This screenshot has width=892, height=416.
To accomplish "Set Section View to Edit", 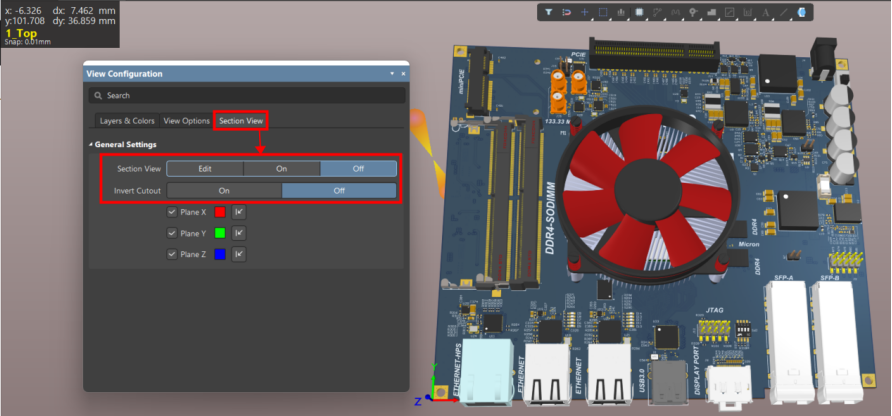I will (x=205, y=169).
